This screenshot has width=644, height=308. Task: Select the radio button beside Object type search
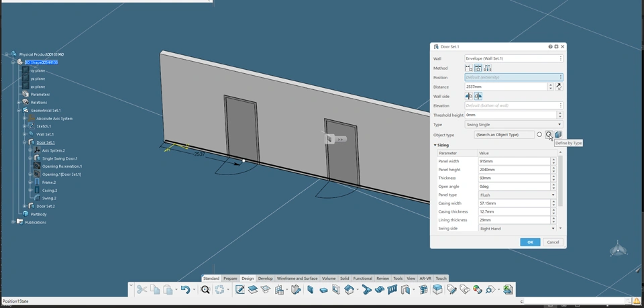click(x=539, y=135)
